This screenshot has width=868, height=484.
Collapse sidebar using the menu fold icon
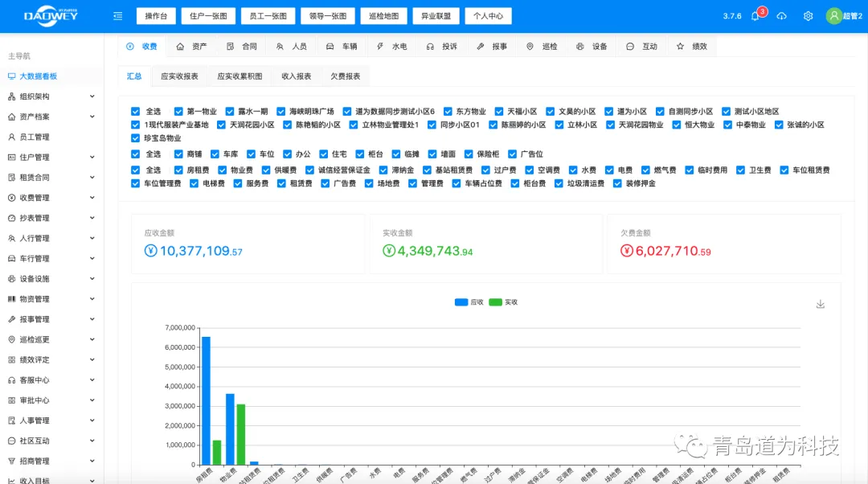click(x=118, y=16)
